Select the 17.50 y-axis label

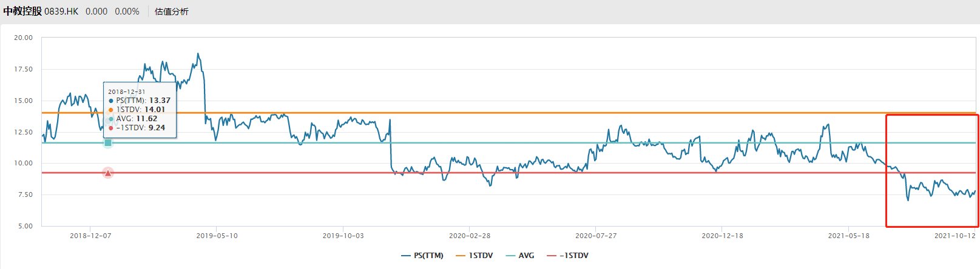pyautogui.click(x=24, y=69)
